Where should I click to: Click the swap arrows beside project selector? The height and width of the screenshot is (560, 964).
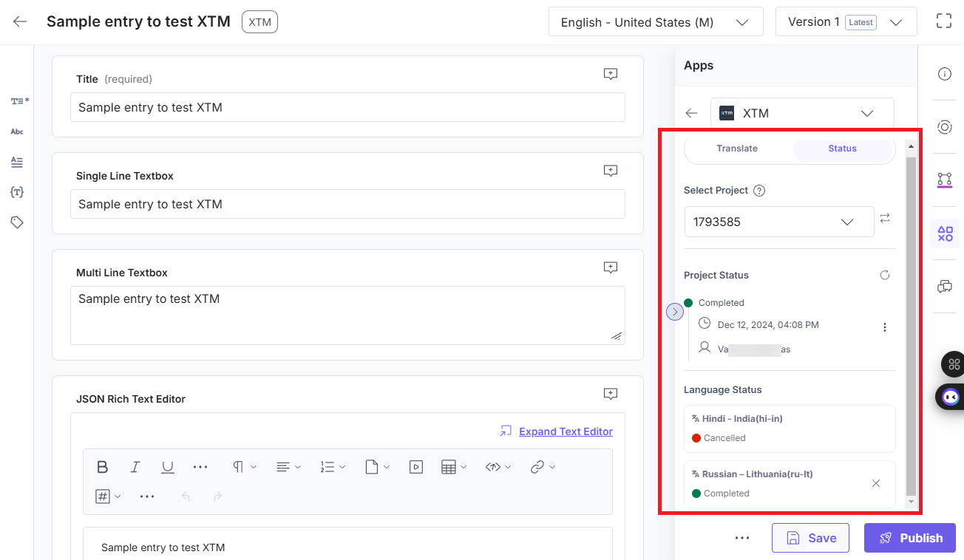tap(885, 218)
